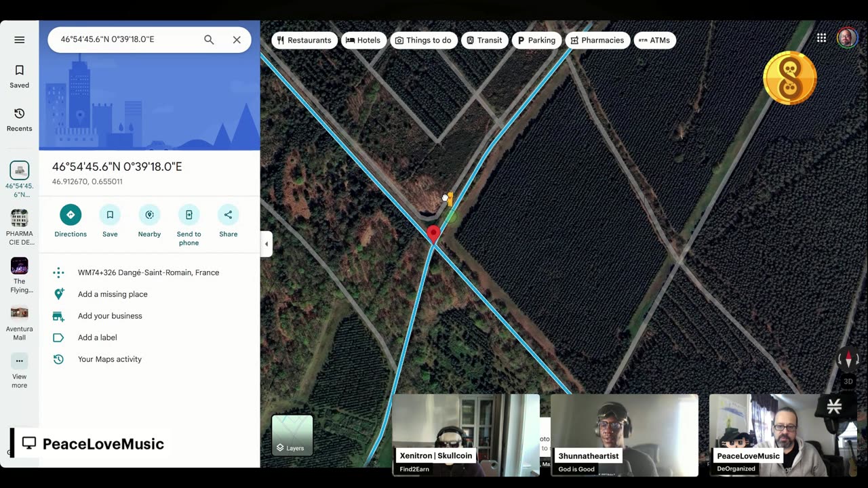Click the add missing place pin icon
Viewport: 868px width, 488px height.
pyautogui.click(x=58, y=294)
